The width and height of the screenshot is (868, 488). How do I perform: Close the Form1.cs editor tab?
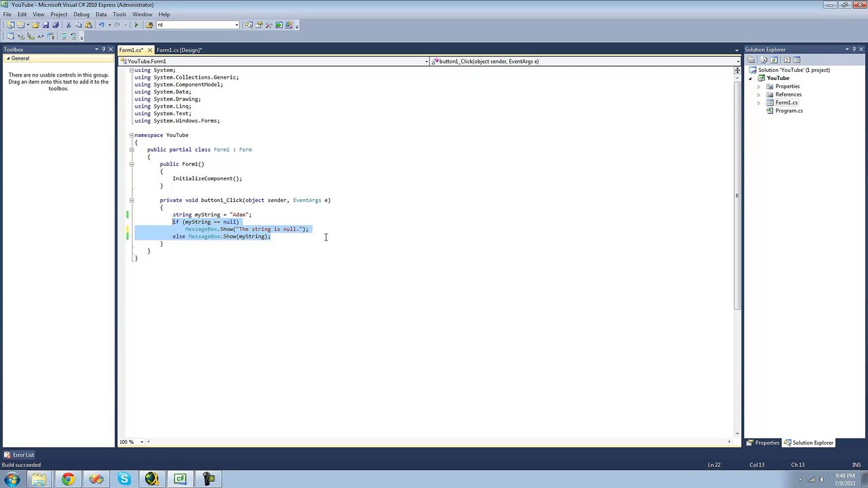coord(150,50)
